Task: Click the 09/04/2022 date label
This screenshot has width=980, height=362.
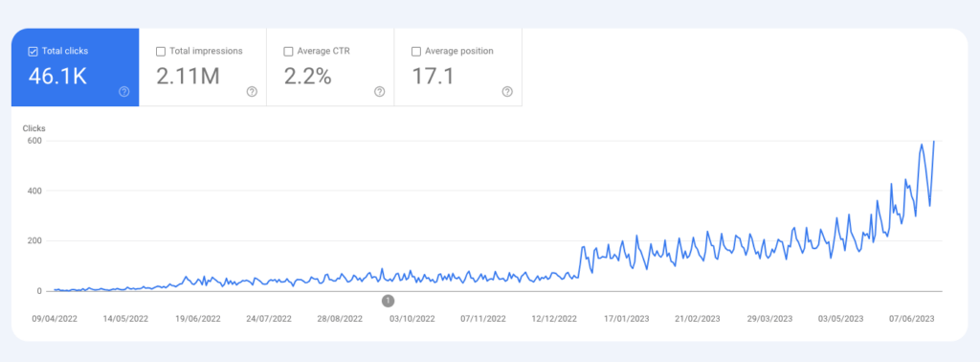Action: tap(55, 318)
